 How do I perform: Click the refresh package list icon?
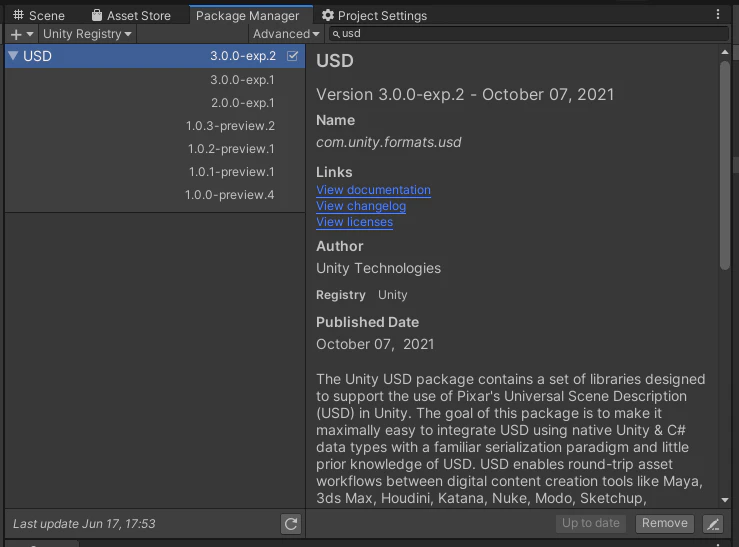[x=291, y=524]
